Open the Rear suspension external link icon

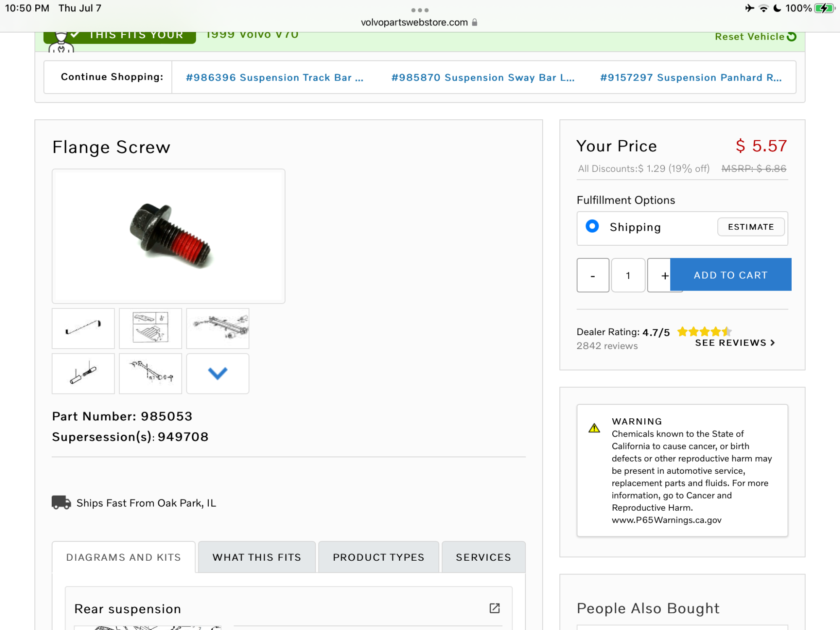coord(494,608)
